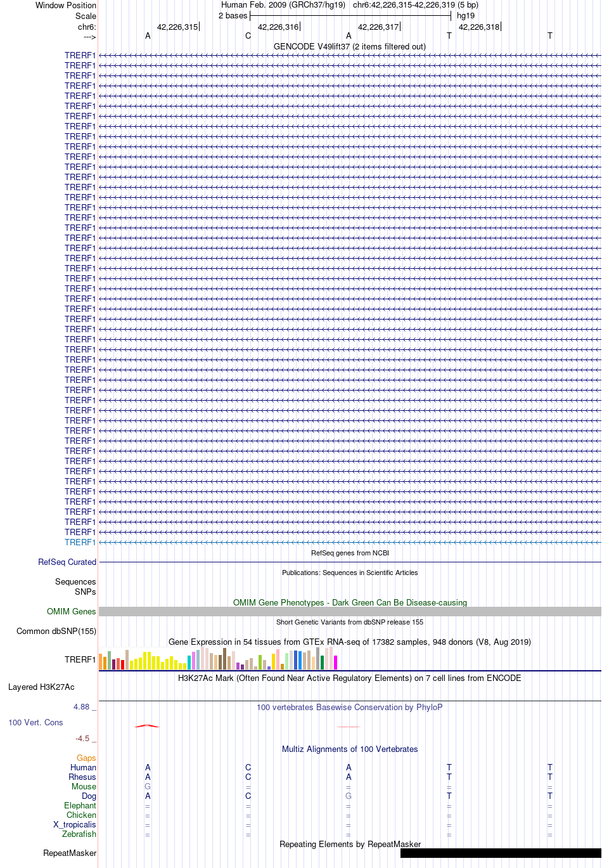
Task: Click the 2 bases scale bar line
Action: click(x=350, y=16)
